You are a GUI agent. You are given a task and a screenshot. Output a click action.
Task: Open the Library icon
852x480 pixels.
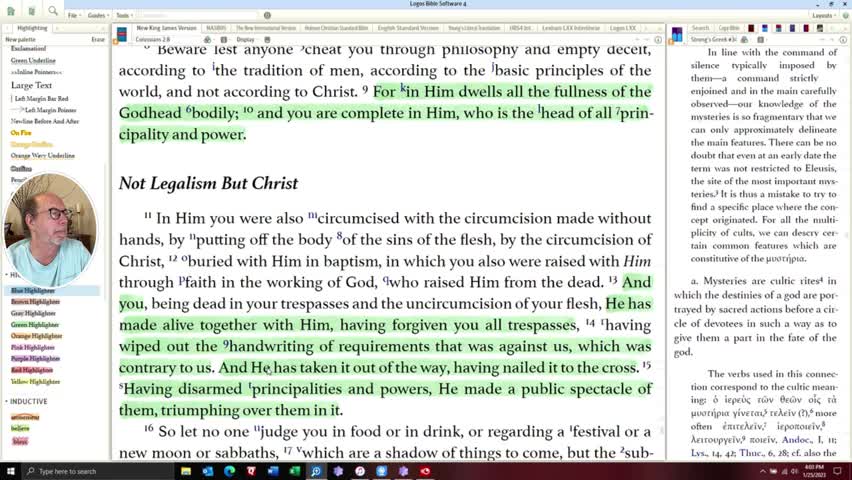(31, 11)
